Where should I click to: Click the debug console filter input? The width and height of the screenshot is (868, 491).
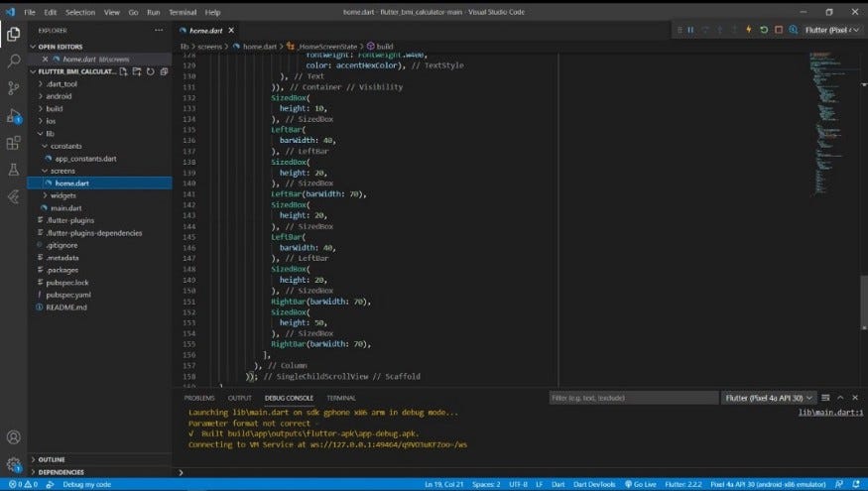(633, 398)
